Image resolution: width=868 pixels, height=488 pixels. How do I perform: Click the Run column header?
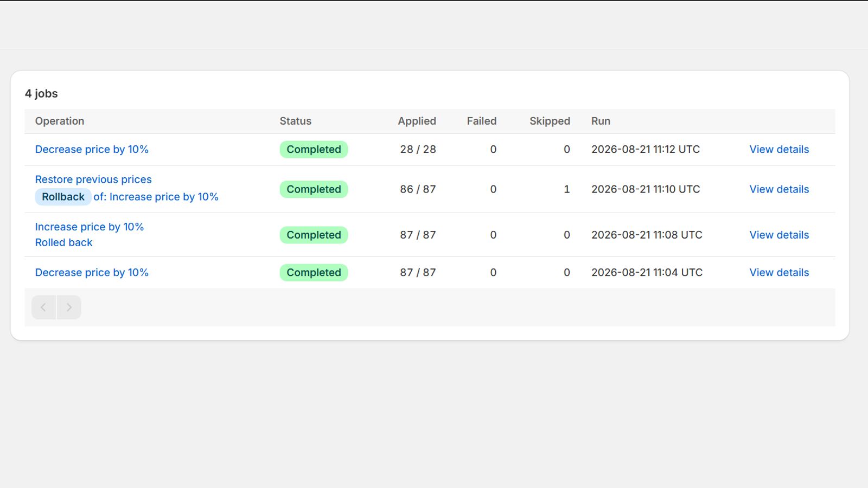pyautogui.click(x=601, y=121)
